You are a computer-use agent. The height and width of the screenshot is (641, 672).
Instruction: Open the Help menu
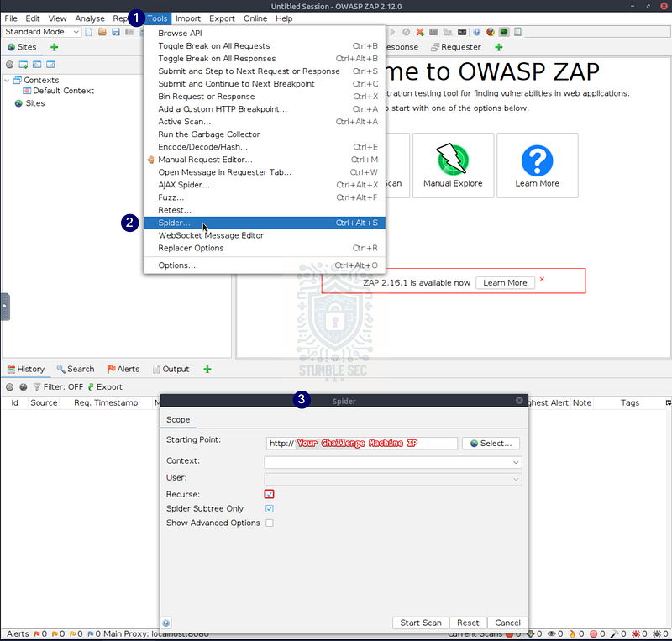click(284, 18)
